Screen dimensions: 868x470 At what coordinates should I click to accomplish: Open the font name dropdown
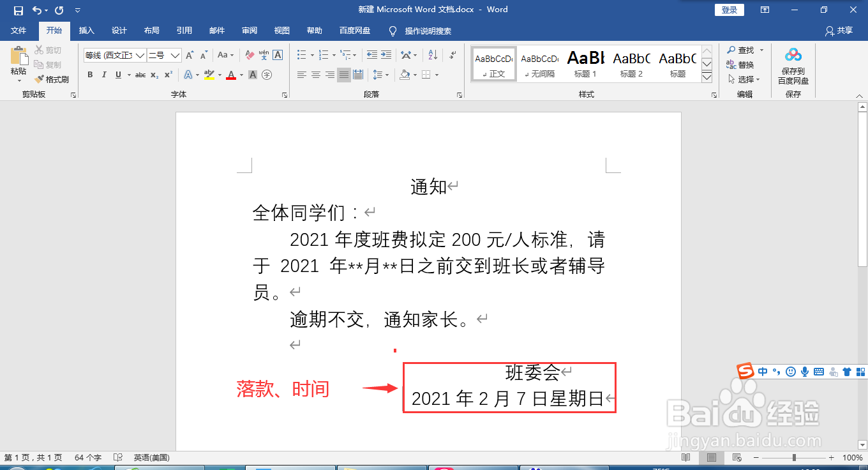click(x=140, y=56)
